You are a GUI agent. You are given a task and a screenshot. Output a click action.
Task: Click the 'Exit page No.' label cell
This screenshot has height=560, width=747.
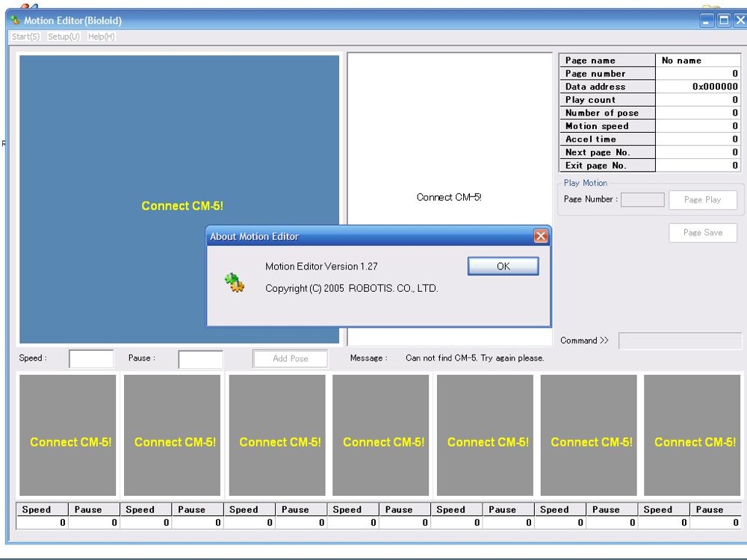click(x=607, y=165)
